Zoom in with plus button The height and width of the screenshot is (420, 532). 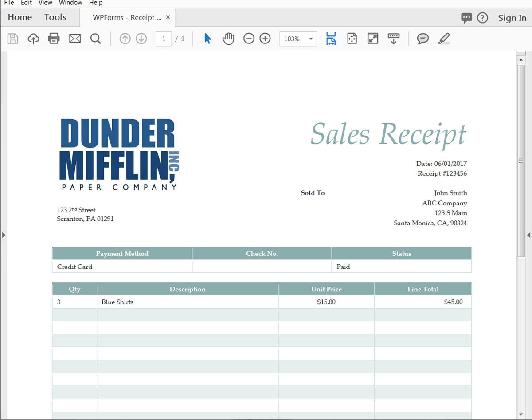coord(265,39)
